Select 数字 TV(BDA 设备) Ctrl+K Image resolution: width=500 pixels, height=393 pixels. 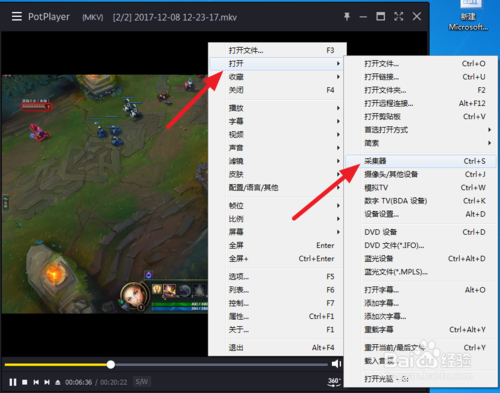tap(421, 201)
